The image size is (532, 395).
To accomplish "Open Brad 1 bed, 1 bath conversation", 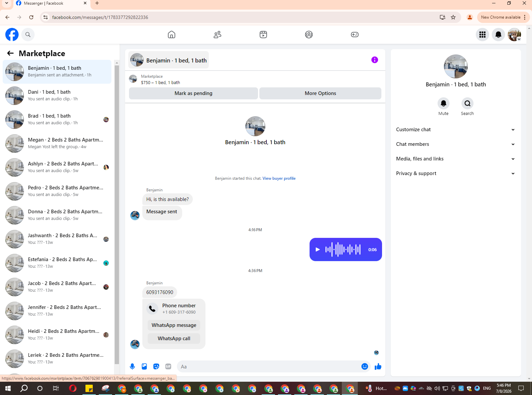I will [57, 119].
